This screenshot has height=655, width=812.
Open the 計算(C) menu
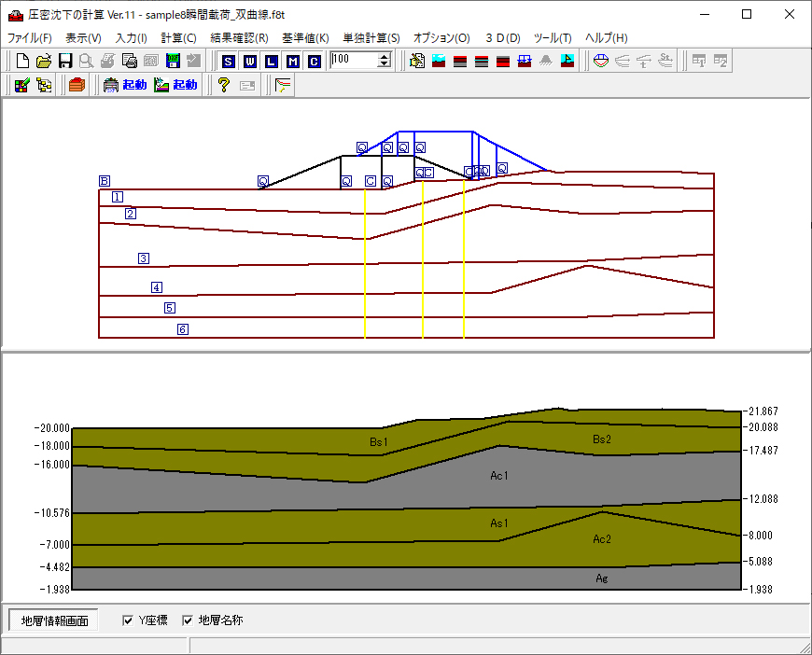(x=178, y=38)
